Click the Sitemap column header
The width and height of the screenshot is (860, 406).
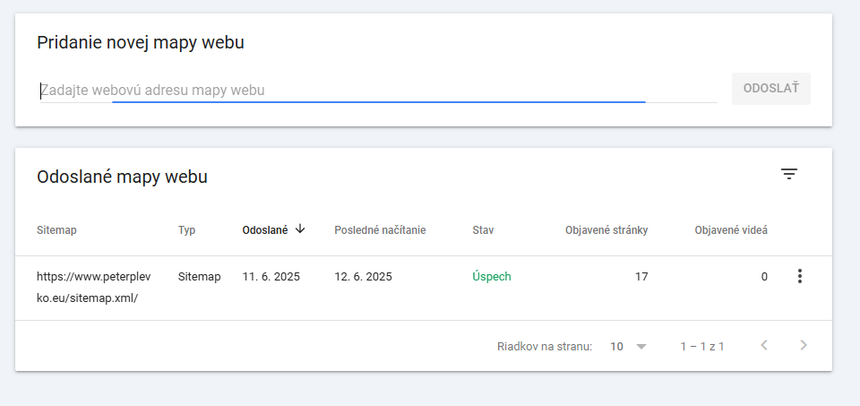pyautogui.click(x=56, y=230)
